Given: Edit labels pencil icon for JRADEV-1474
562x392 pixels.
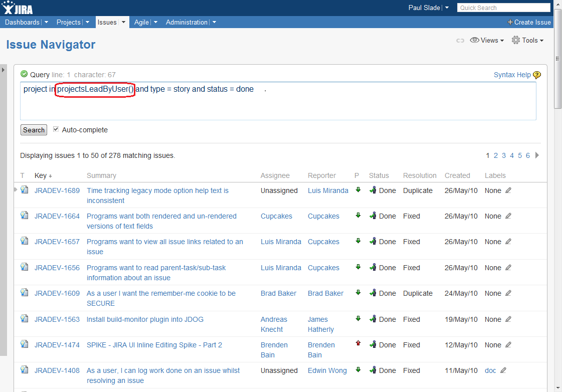Looking at the screenshot, I should pos(508,344).
